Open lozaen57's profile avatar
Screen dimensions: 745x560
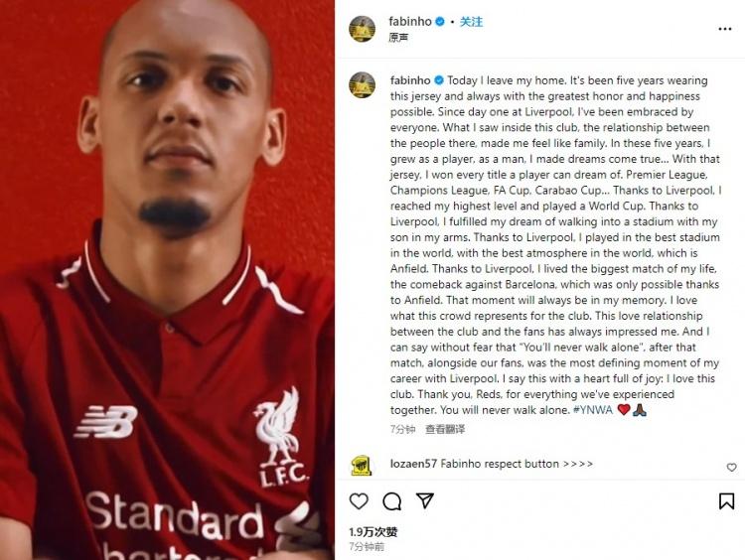pyautogui.click(x=362, y=466)
